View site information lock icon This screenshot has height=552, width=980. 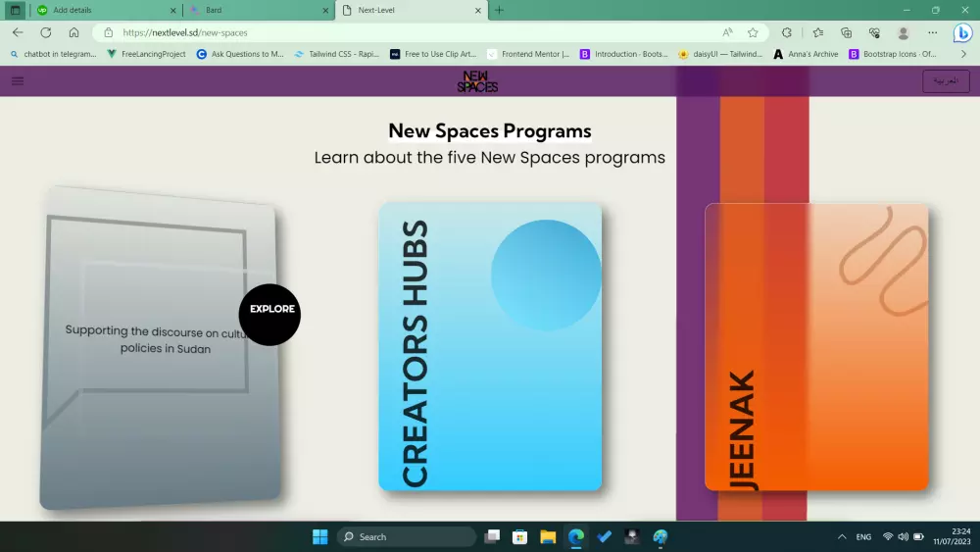click(108, 32)
